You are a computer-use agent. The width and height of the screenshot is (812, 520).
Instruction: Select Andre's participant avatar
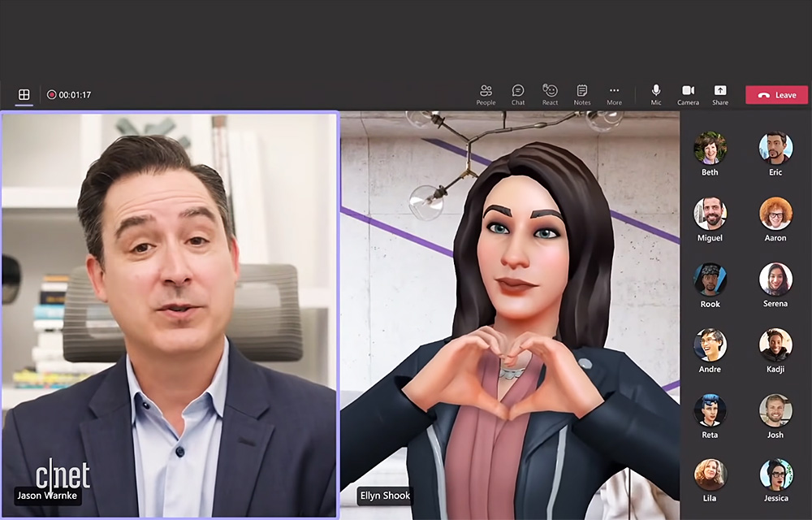tap(710, 344)
